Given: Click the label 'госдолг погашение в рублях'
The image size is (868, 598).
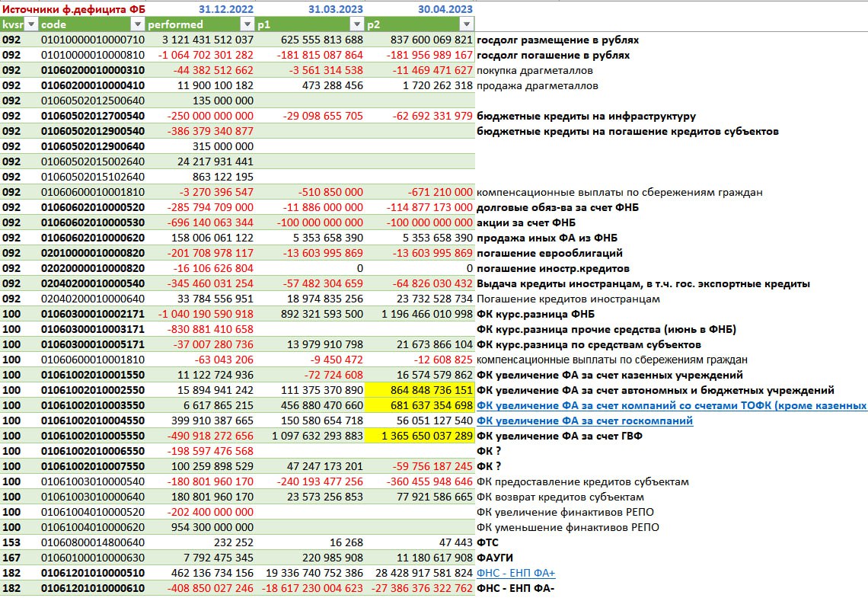Looking at the screenshot, I should tap(553, 55).
